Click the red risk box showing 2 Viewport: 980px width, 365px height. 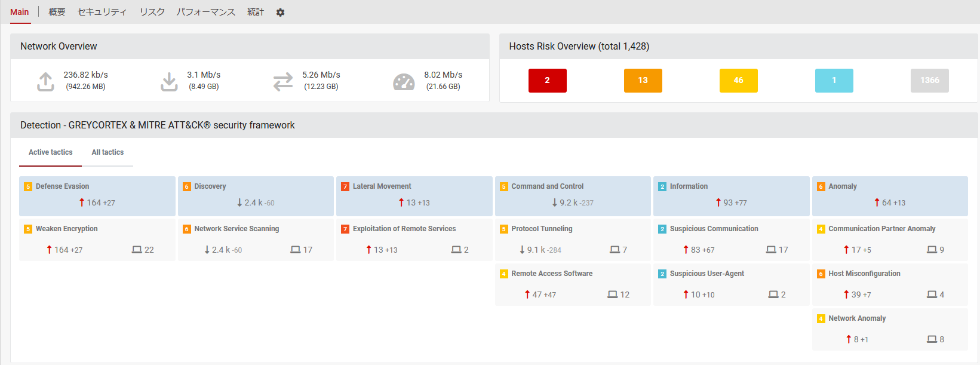tap(547, 81)
